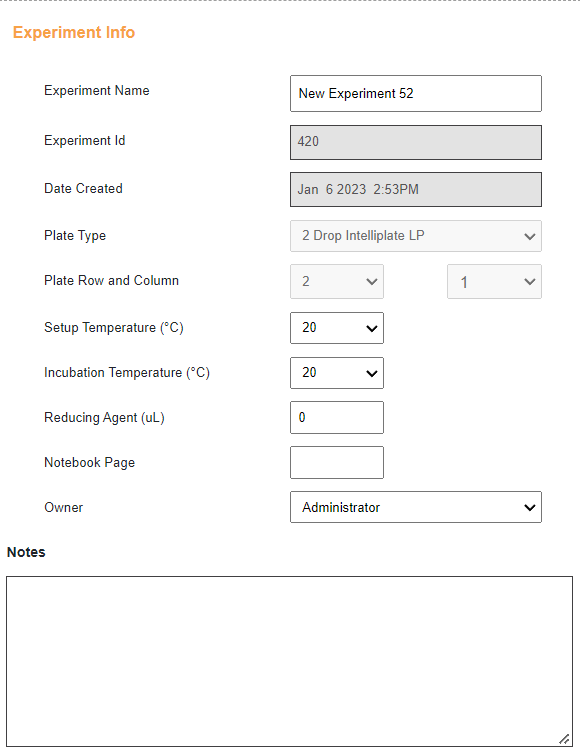This screenshot has height=754, width=580.
Task: Click the Experiment Name input field
Action: click(416, 93)
